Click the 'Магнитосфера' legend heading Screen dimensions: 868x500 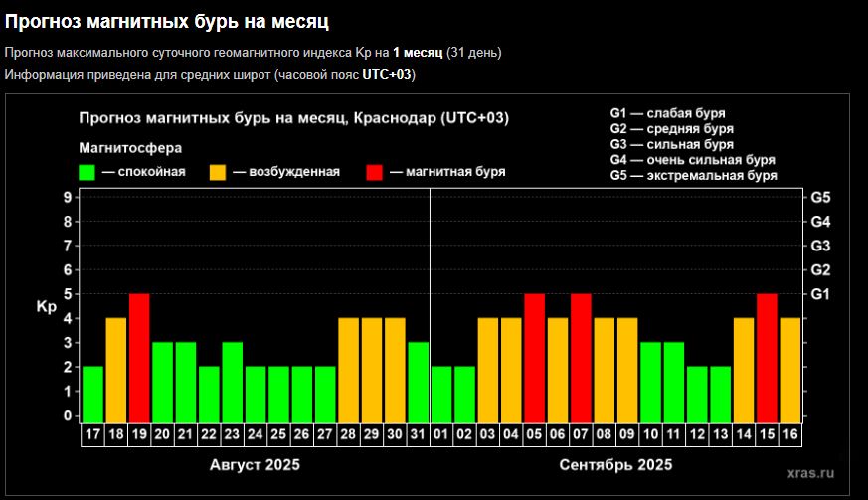point(130,148)
